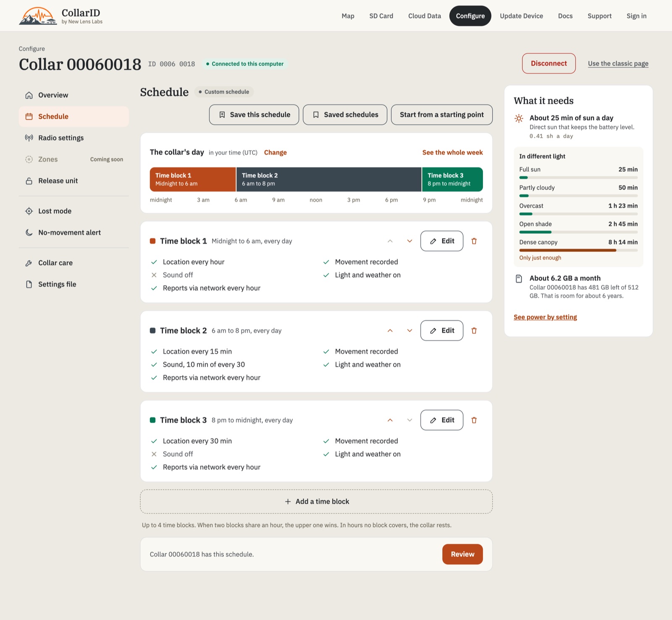Open Radio settings section
The width and height of the screenshot is (672, 620).
[x=73, y=138]
